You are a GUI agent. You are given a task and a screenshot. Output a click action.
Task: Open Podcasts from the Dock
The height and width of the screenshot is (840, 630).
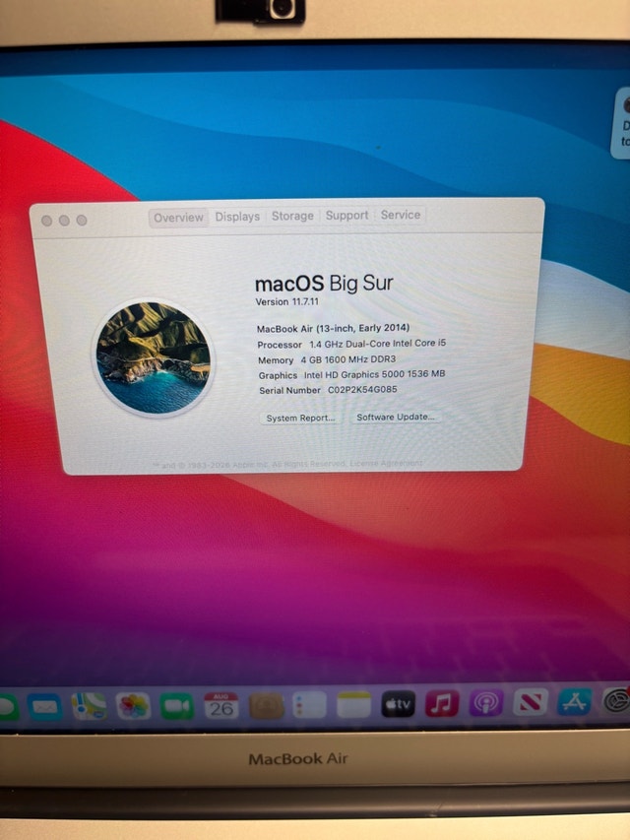pos(486,702)
